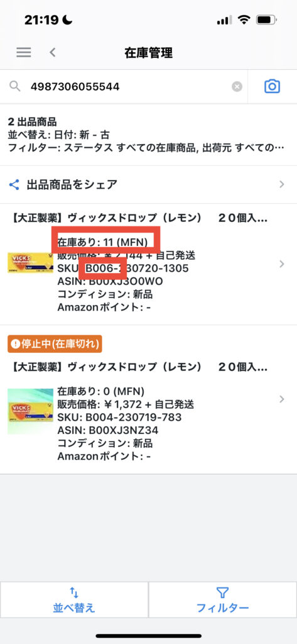Tap the second Vicks product thumbnail

(x=30, y=411)
